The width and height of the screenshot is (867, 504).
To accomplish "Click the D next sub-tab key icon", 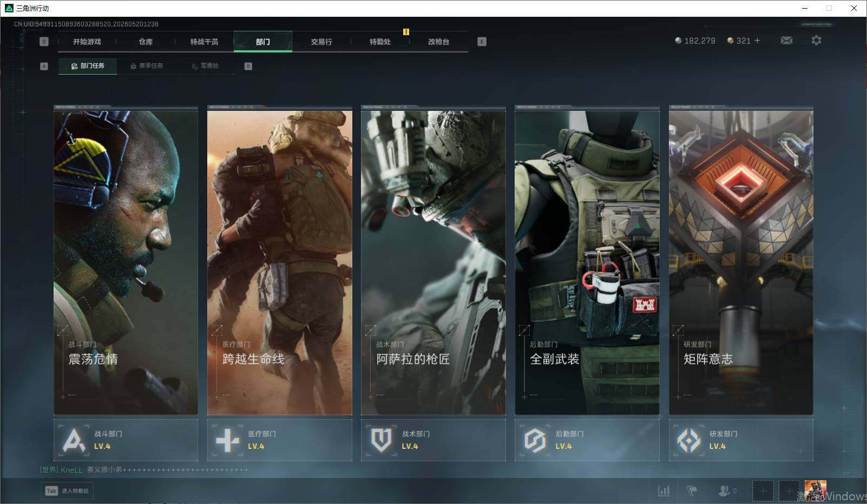I will tap(248, 66).
